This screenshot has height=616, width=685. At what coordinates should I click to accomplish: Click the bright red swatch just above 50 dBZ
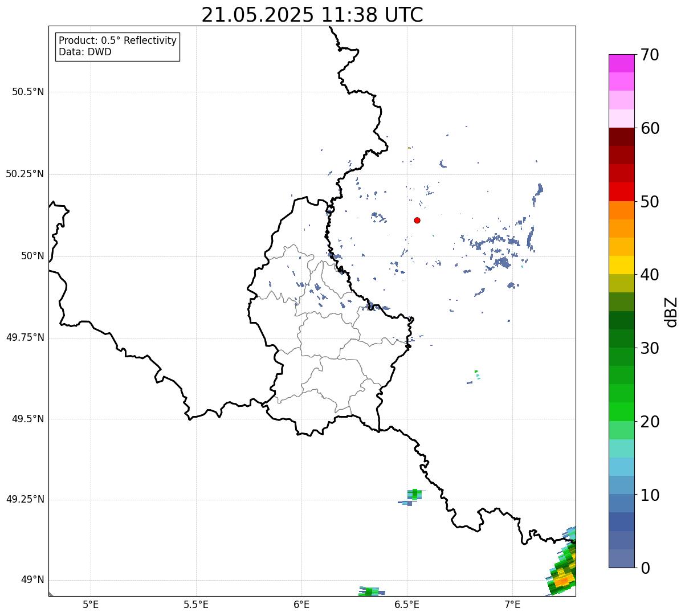pyautogui.click(x=622, y=191)
